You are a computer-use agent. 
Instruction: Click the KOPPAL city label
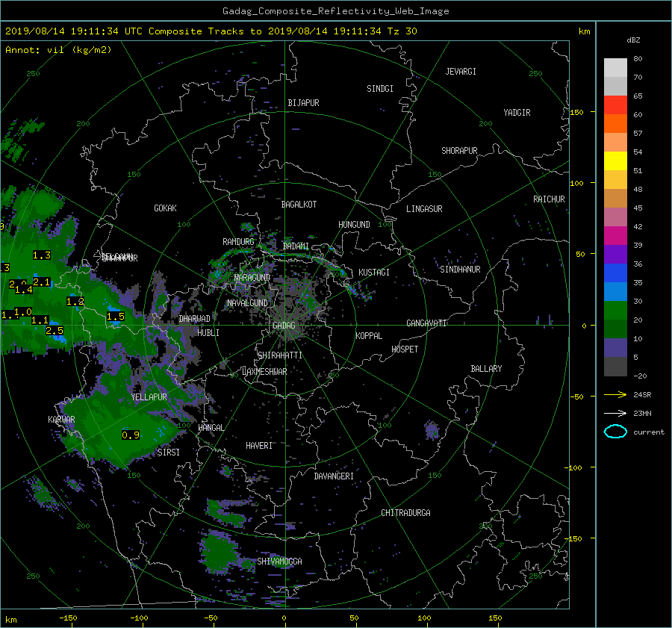[x=369, y=335]
